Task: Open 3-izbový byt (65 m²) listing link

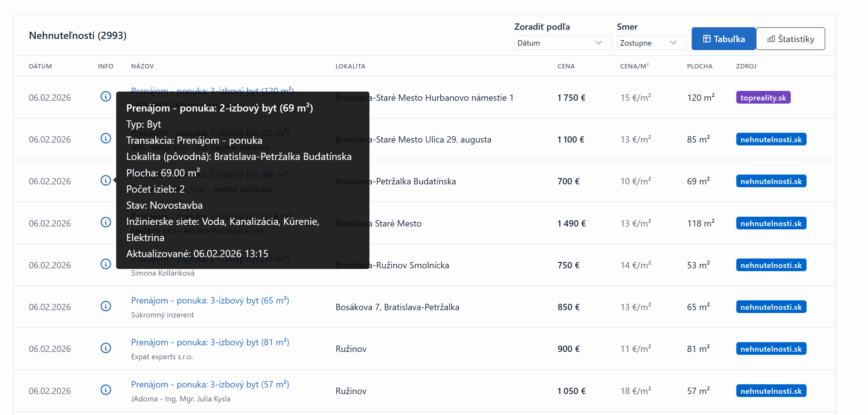Action: tap(210, 300)
